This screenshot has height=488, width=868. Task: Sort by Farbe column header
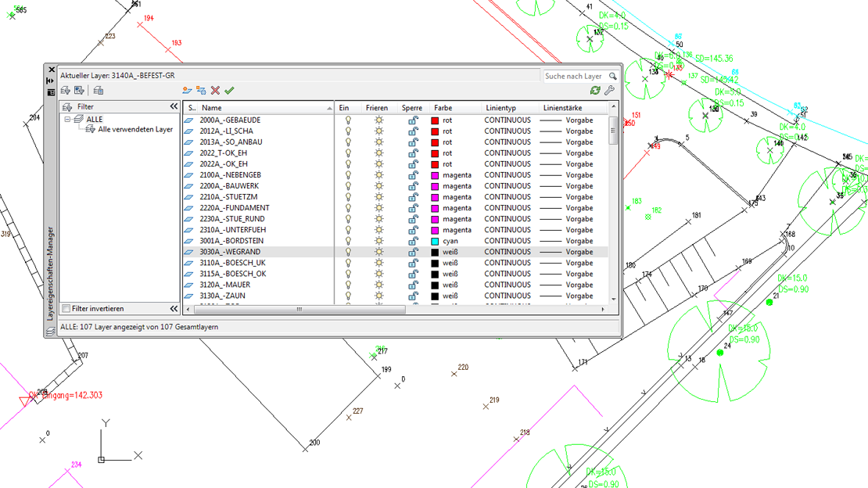click(x=454, y=108)
